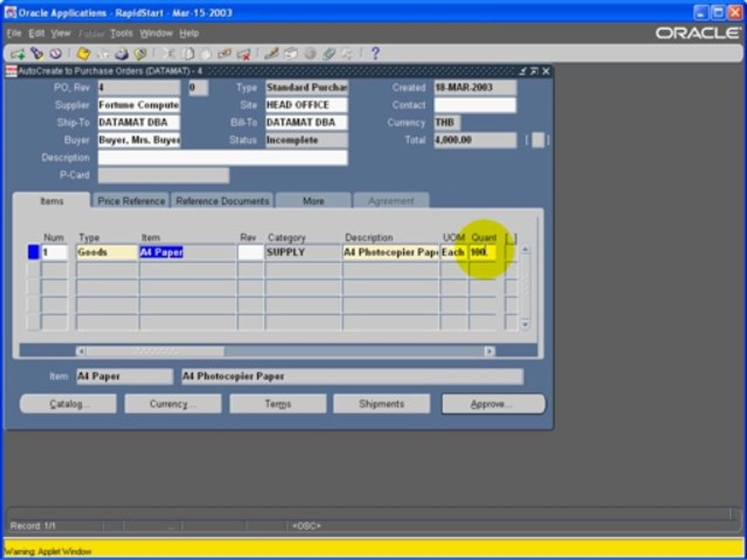Click the Status value 'Incomplete'
This screenshot has height=560, width=747.
(307, 140)
